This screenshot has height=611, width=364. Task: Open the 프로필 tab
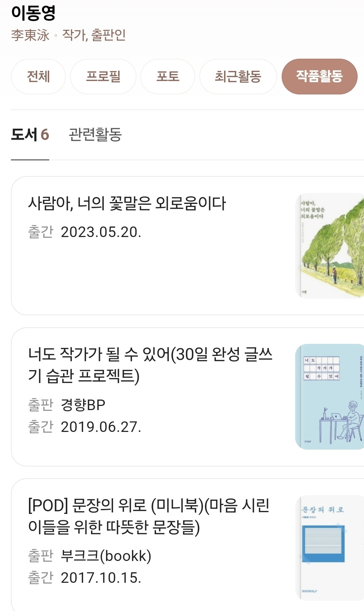pyautogui.click(x=103, y=76)
